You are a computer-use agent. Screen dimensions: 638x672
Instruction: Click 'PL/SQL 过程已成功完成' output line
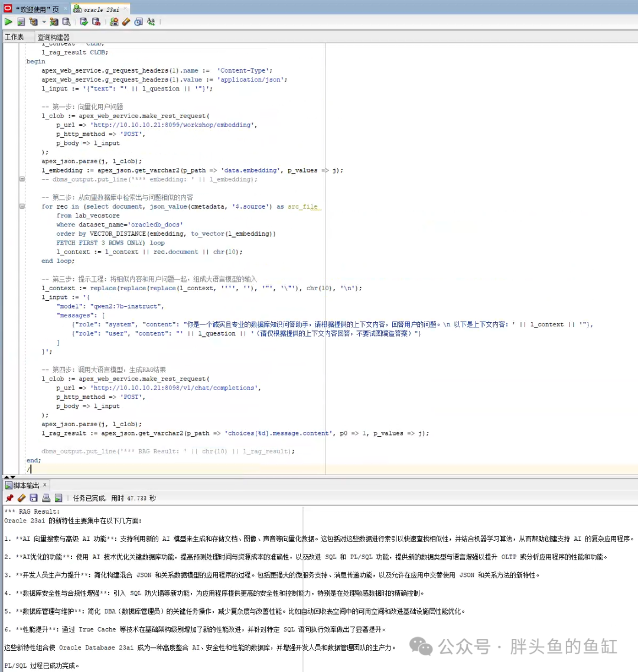click(x=41, y=665)
